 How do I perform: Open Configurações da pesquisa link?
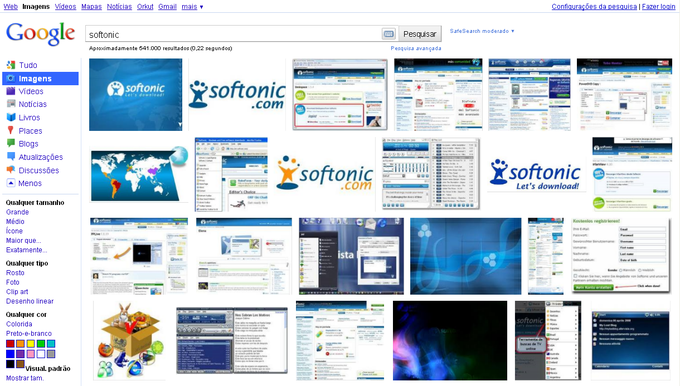pos(594,7)
